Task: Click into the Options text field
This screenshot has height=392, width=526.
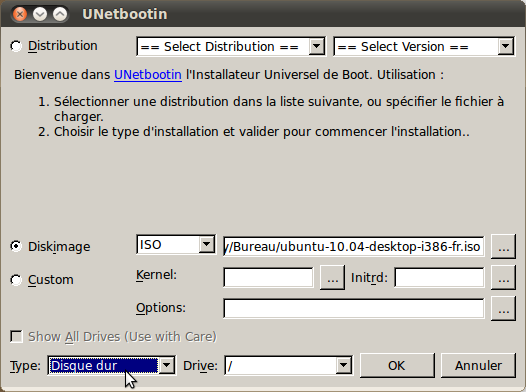Action: 354,309
